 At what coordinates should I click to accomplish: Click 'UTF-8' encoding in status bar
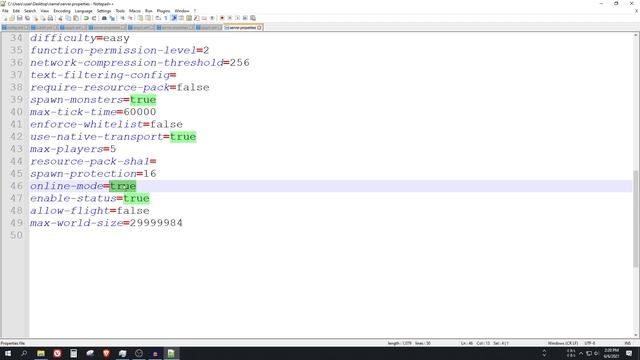coord(590,343)
